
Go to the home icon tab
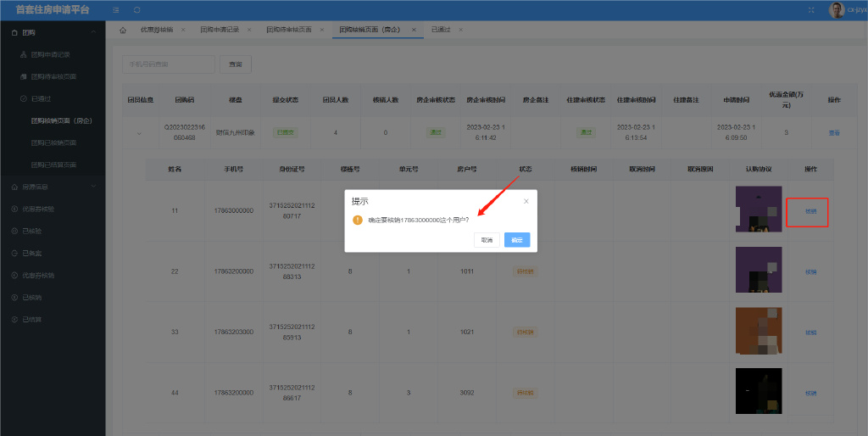click(x=123, y=30)
